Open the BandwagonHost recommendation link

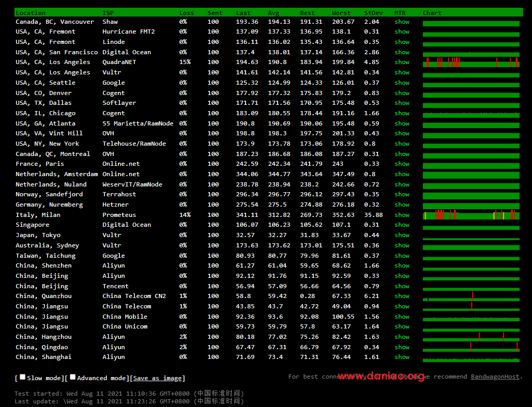click(x=495, y=377)
